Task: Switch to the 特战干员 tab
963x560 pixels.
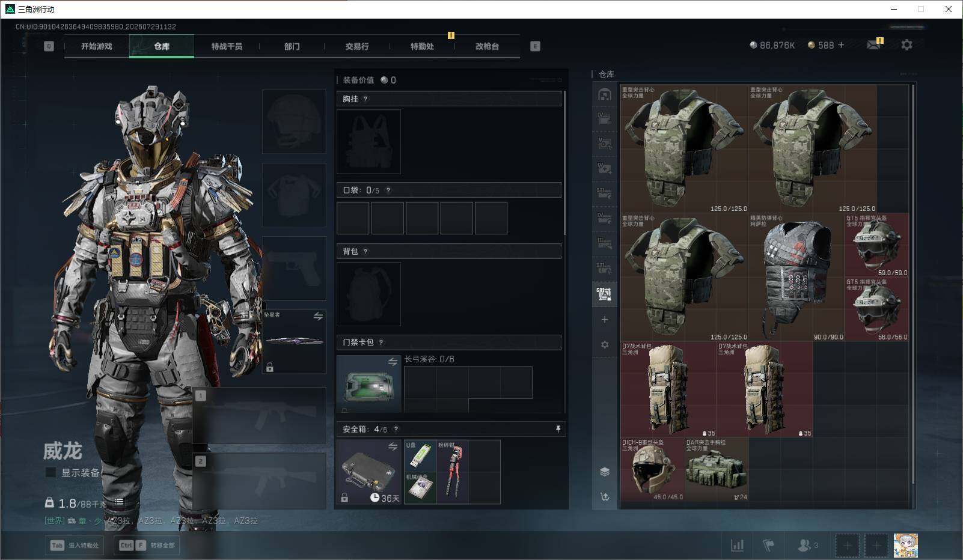Action: click(x=227, y=46)
